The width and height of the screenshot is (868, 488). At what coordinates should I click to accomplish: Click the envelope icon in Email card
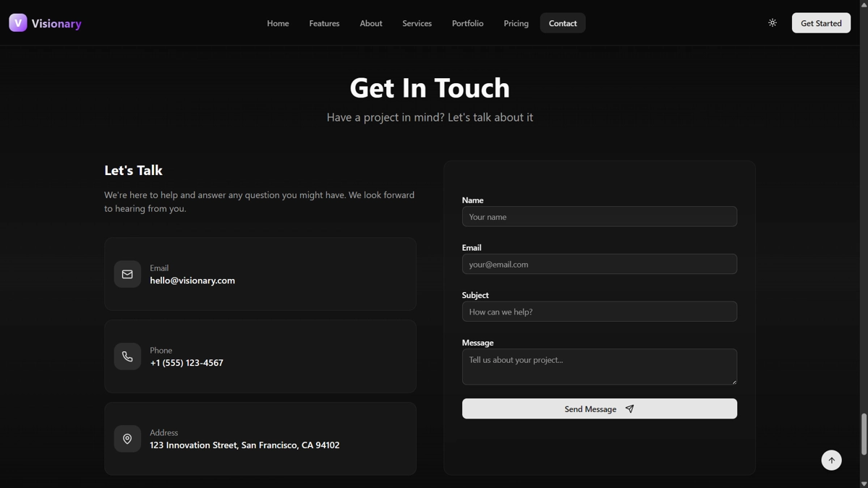tap(127, 274)
